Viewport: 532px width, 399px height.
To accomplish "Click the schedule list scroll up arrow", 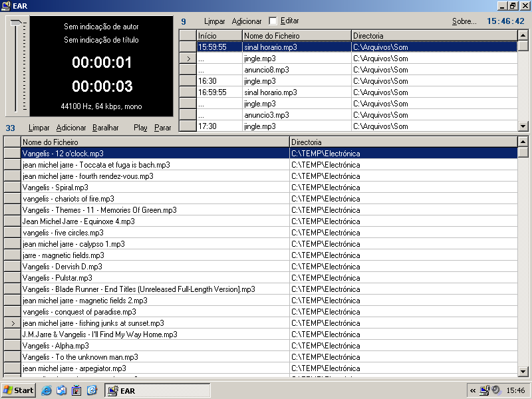I will tap(523, 35).
